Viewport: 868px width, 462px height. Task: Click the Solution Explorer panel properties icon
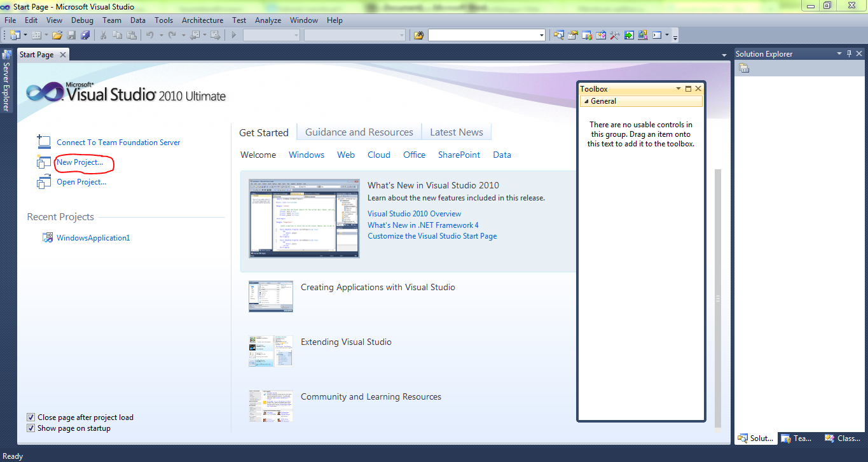tap(744, 68)
